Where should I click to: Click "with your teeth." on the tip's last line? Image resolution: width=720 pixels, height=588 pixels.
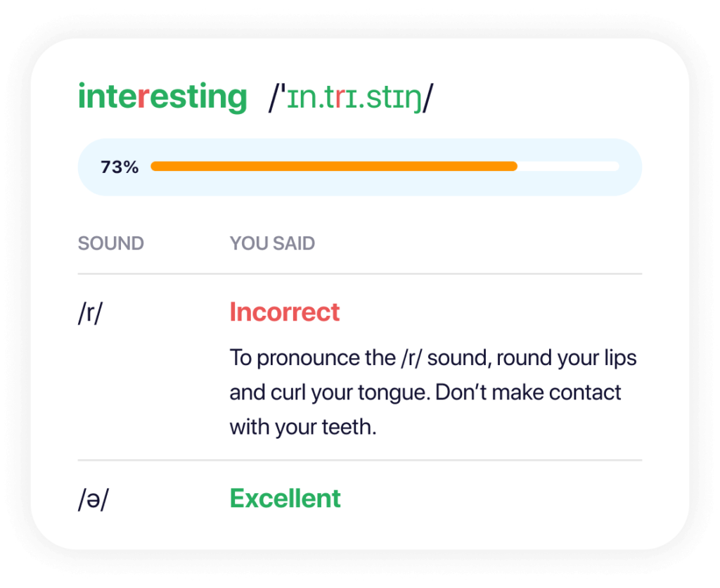[303, 427]
